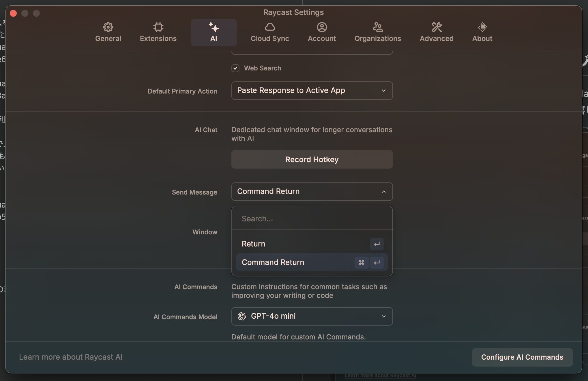
Task: Collapse the Send Message dropdown
Action: click(312, 192)
